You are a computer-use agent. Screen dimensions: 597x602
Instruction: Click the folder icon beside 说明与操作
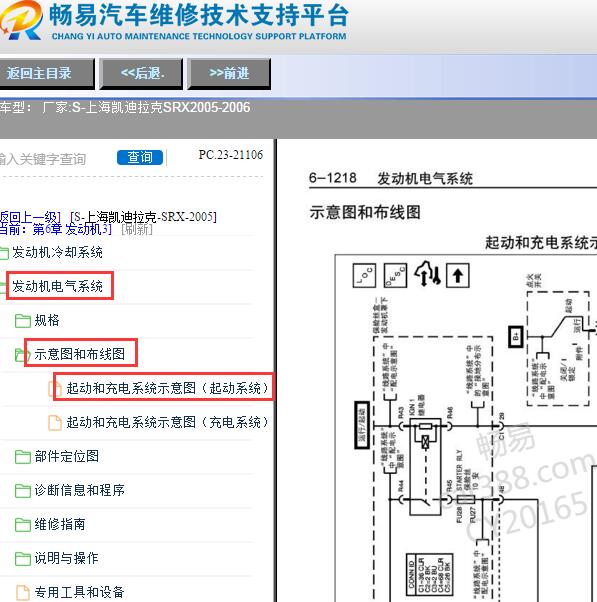click(23, 559)
